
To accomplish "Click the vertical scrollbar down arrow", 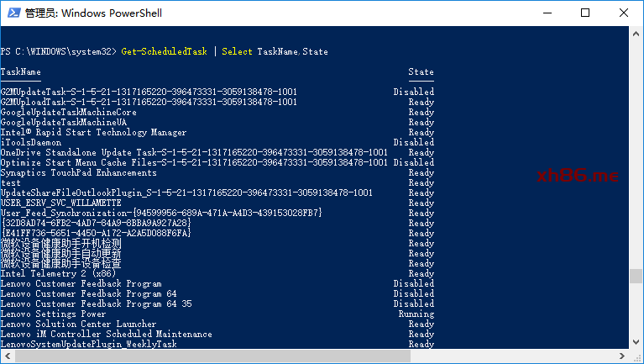I will pos(636,342).
